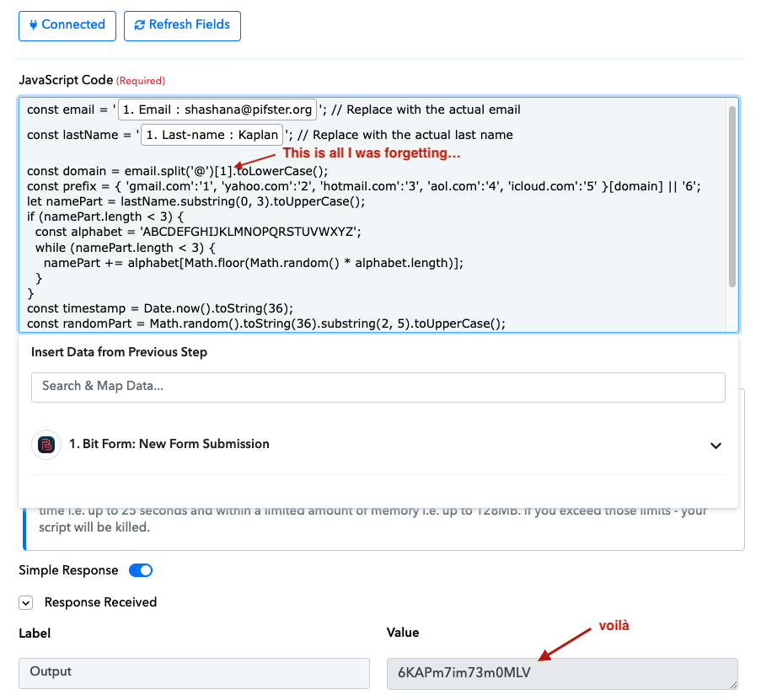Expand the Bit Form step chevron
The height and width of the screenshot is (700, 761).
pos(715,446)
